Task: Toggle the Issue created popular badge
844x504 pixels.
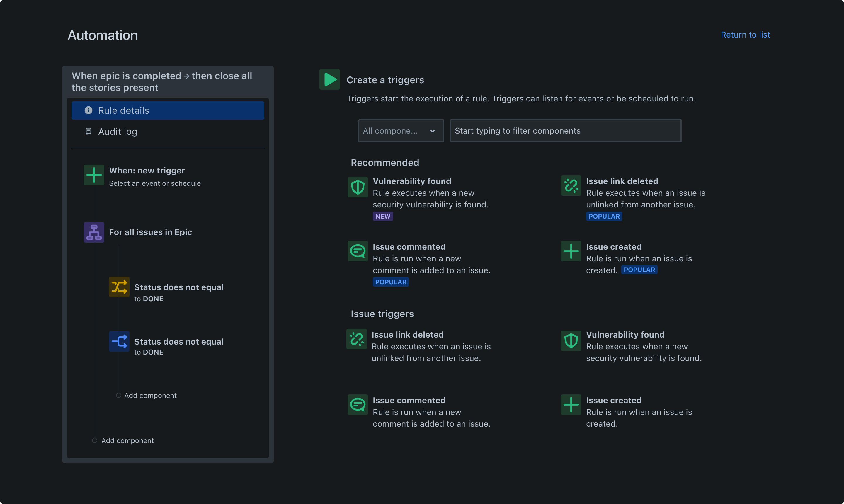Action: tap(639, 269)
